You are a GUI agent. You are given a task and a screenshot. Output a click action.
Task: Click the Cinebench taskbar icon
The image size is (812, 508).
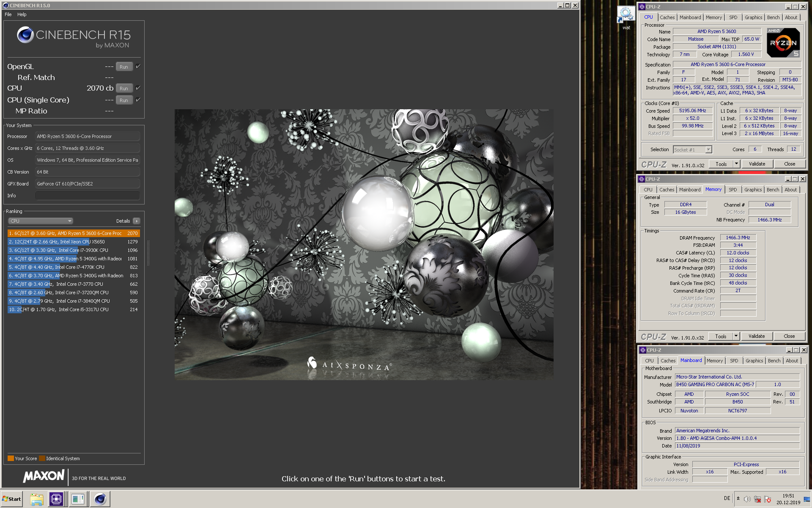tap(100, 499)
